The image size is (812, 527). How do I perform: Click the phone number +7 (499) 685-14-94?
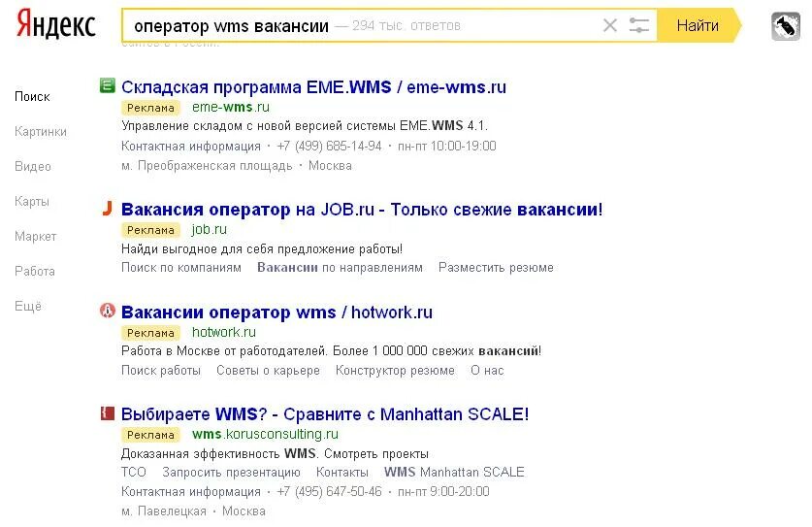(x=329, y=147)
